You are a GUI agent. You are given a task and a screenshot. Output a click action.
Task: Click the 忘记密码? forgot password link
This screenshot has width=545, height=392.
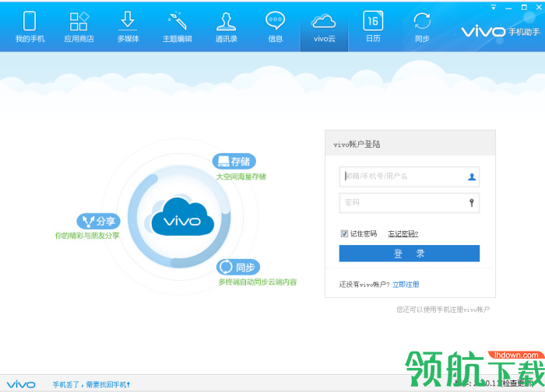(x=403, y=233)
